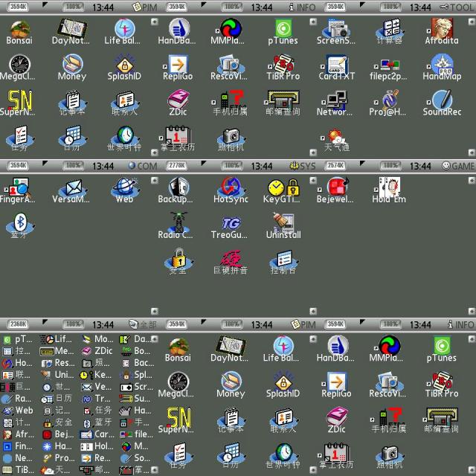This screenshot has height=476, width=476.
Task: Play Bejewel... in the GAME panel
Action: pos(335,190)
